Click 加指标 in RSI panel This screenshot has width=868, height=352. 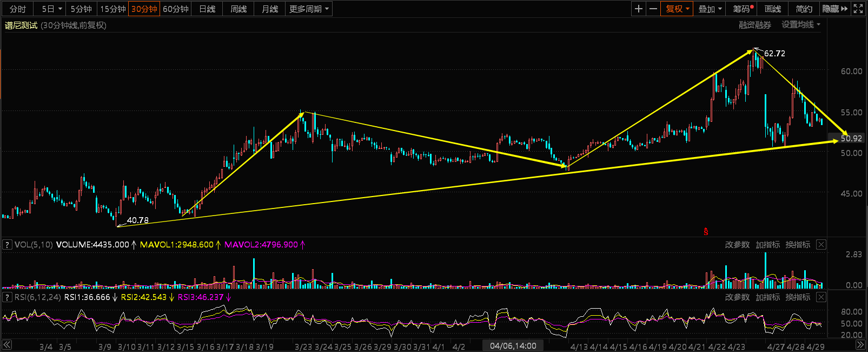click(767, 297)
